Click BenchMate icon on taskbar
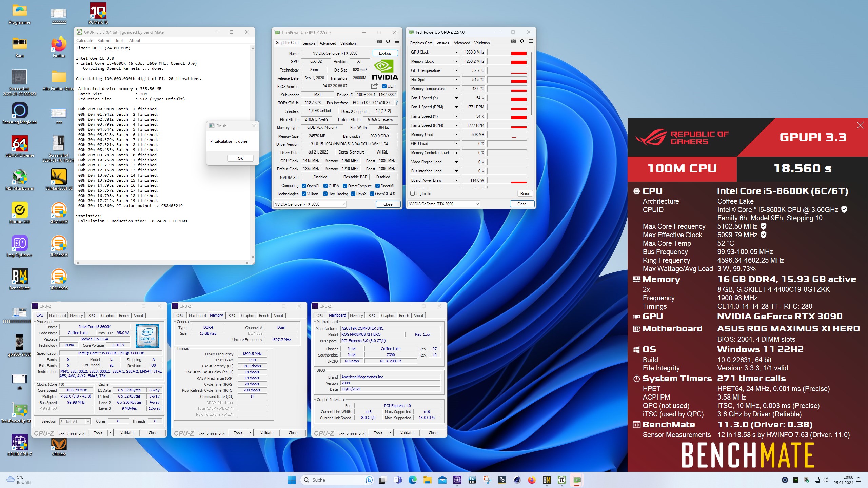This screenshot has width=868, height=488. pos(547,480)
